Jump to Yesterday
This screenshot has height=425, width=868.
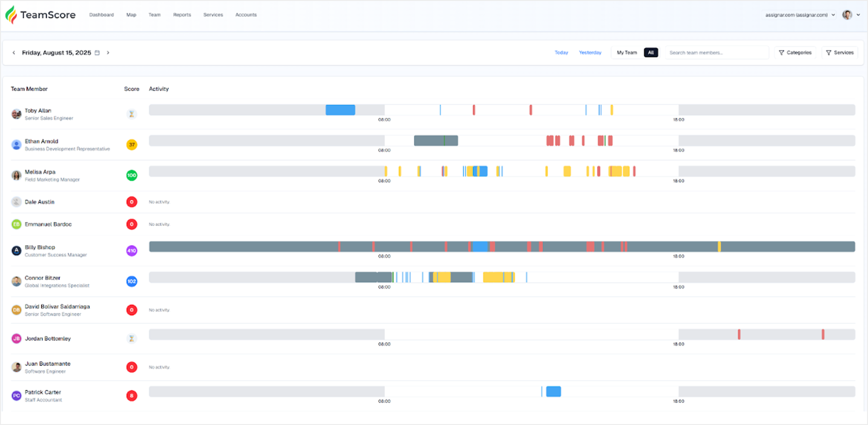[x=590, y=53]
